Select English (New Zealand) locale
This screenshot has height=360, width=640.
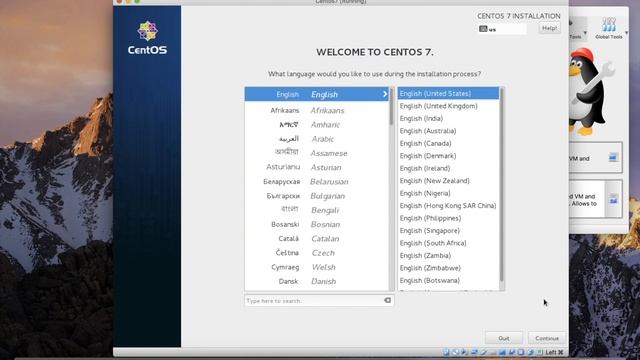[x=449, y=180]
